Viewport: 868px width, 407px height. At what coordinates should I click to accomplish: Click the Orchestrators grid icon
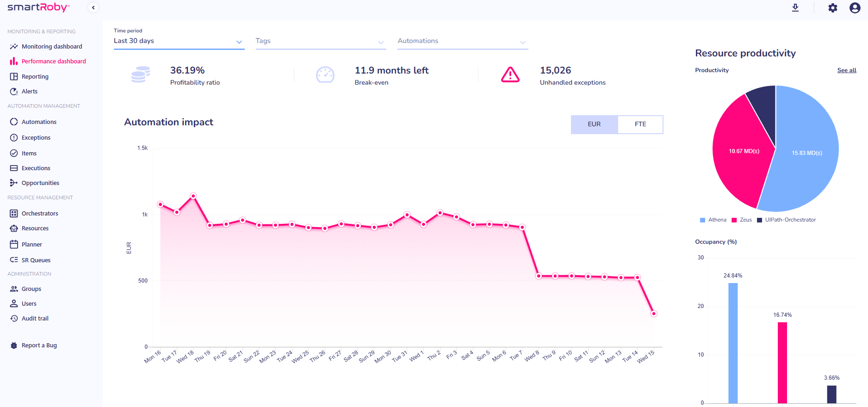pos(14,214)
